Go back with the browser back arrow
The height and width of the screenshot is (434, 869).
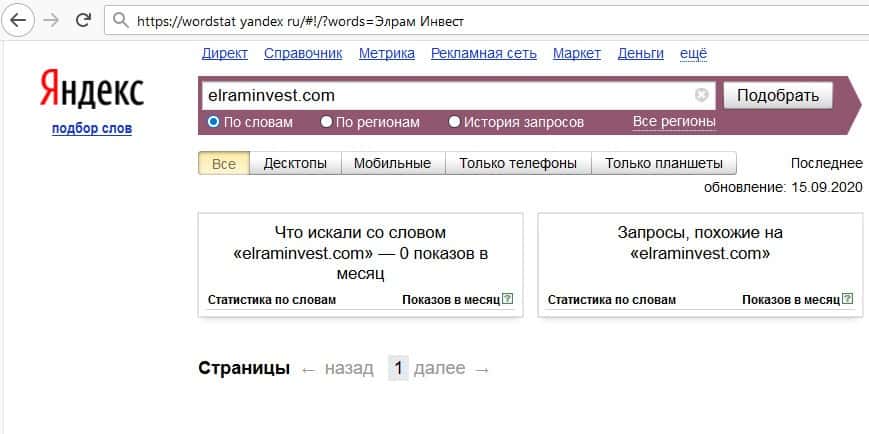[x=18, y=21]
